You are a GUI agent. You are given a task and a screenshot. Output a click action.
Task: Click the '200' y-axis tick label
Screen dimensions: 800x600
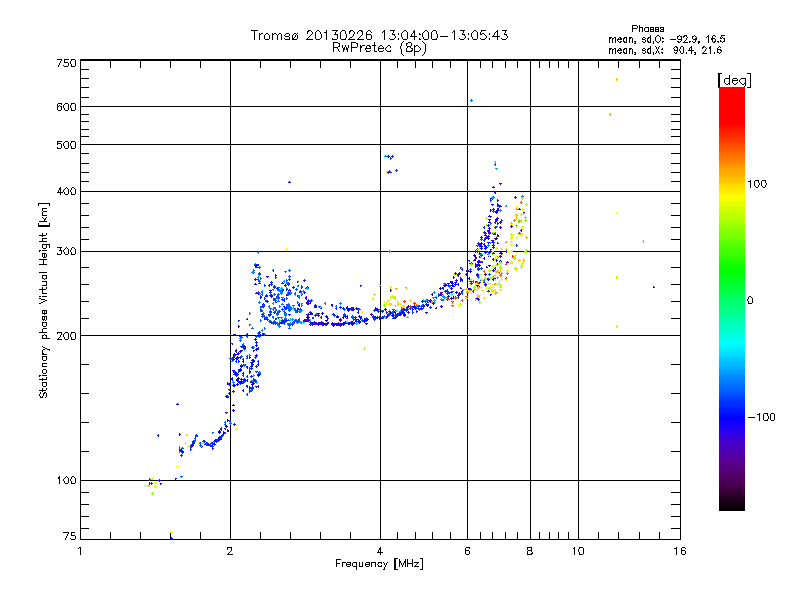(66, 336)
